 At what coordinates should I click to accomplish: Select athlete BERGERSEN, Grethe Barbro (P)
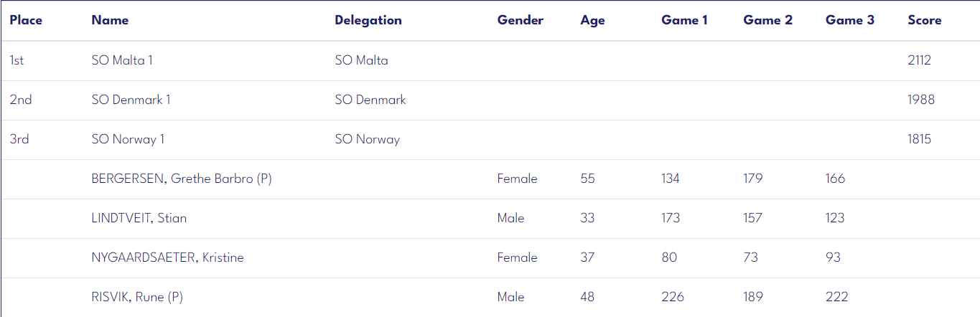point(182,179)
